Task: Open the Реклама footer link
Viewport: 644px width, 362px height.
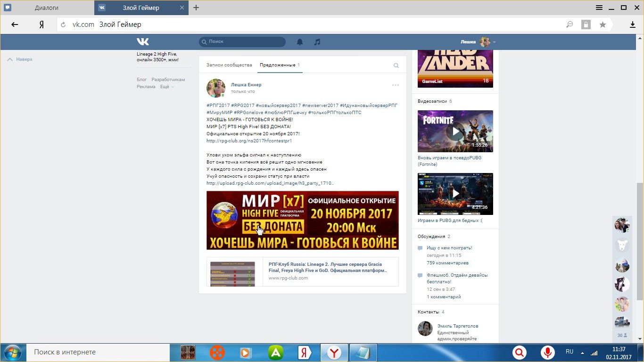Action: pos(146,87)
